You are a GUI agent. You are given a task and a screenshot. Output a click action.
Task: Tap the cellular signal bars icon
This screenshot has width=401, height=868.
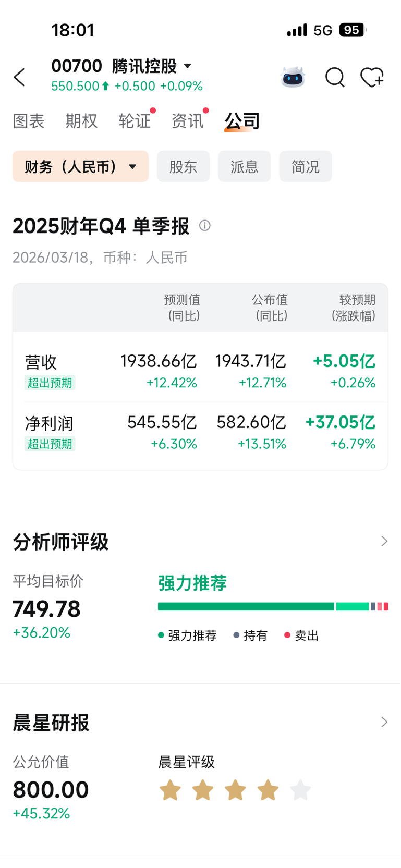tap(297, 30)
